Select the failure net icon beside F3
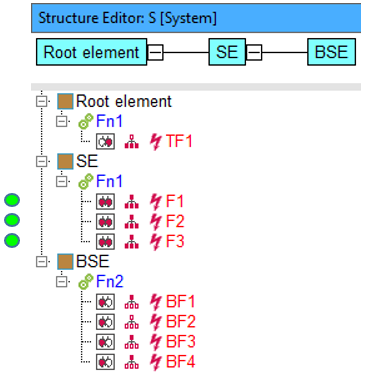 tap(132, 242)
